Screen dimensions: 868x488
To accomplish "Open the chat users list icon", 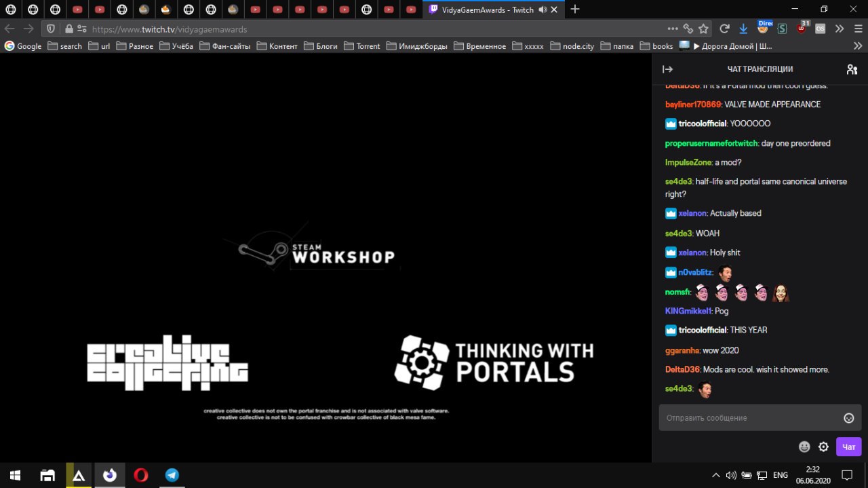I will pos(852,69).
